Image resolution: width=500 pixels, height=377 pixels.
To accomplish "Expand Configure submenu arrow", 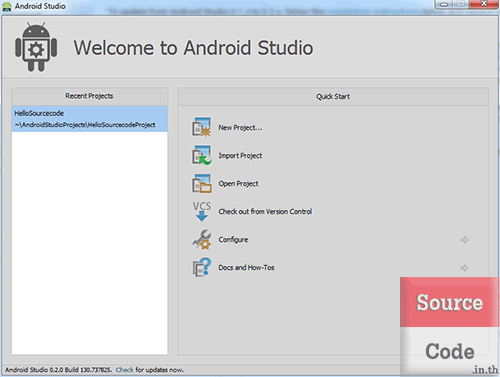I will pyautogui.click(x=464, y=240).
